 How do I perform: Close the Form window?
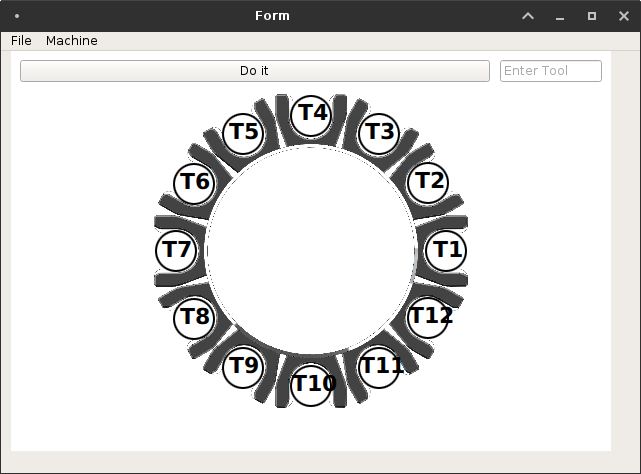[x=624, y=16]
